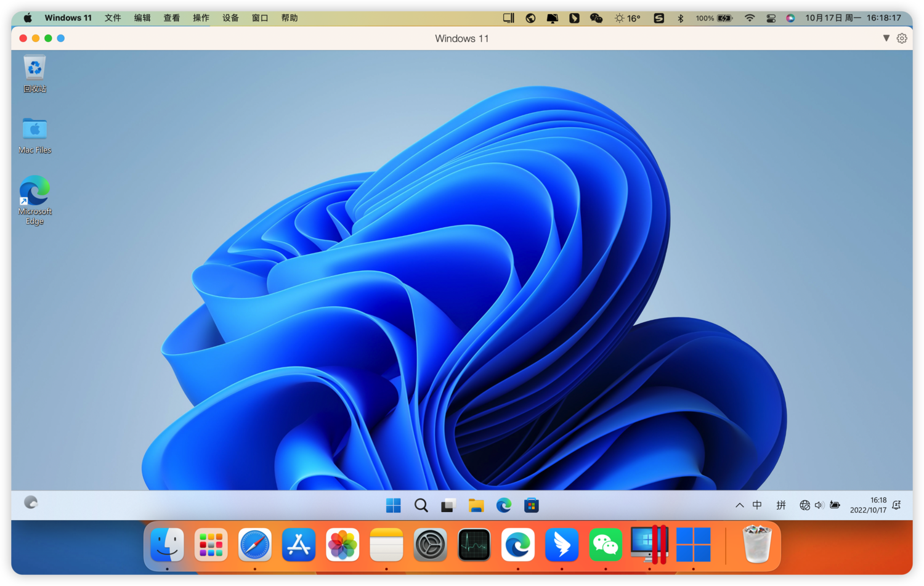Open System Preferences from the Dock

point(430,545)
